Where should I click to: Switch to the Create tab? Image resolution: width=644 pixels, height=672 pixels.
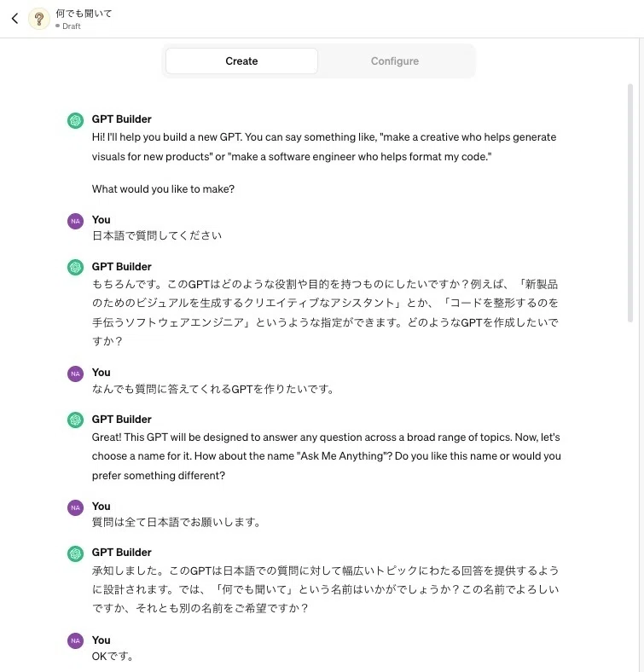coord(242,61)
